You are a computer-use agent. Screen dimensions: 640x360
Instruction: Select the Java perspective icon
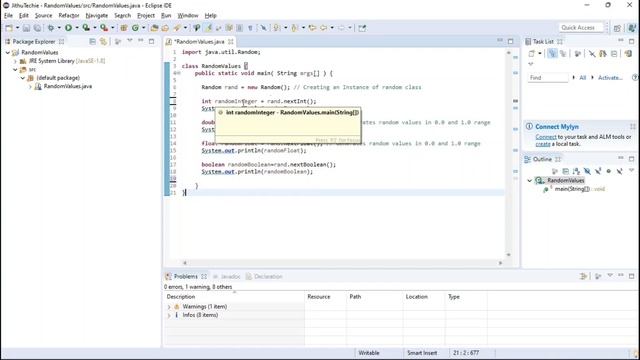(x=632, y=28)
